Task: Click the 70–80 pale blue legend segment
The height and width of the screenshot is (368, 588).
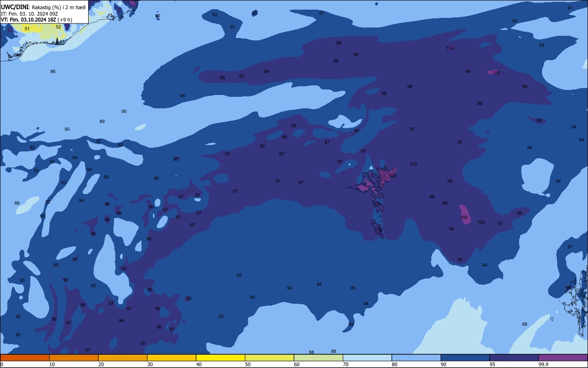Action: pos(367,357)
